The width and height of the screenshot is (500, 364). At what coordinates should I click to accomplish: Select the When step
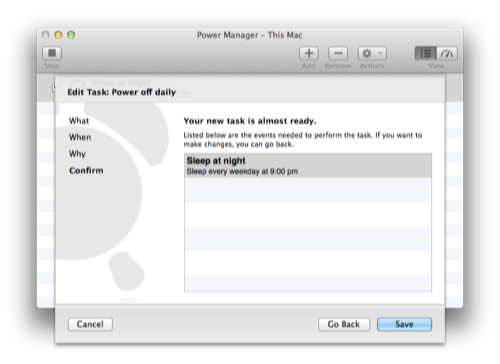80,137
